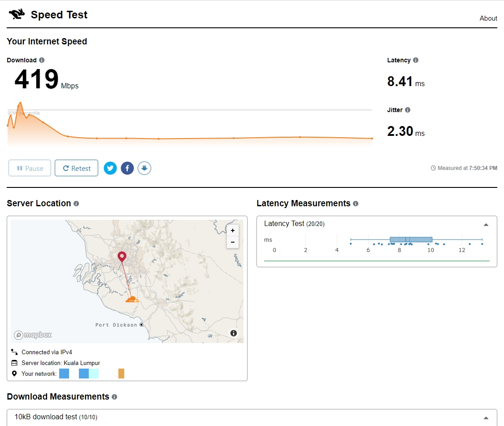Collapse the Latency Test panel
The width and height of the screenshot is (504, 426).
(486, 224)
